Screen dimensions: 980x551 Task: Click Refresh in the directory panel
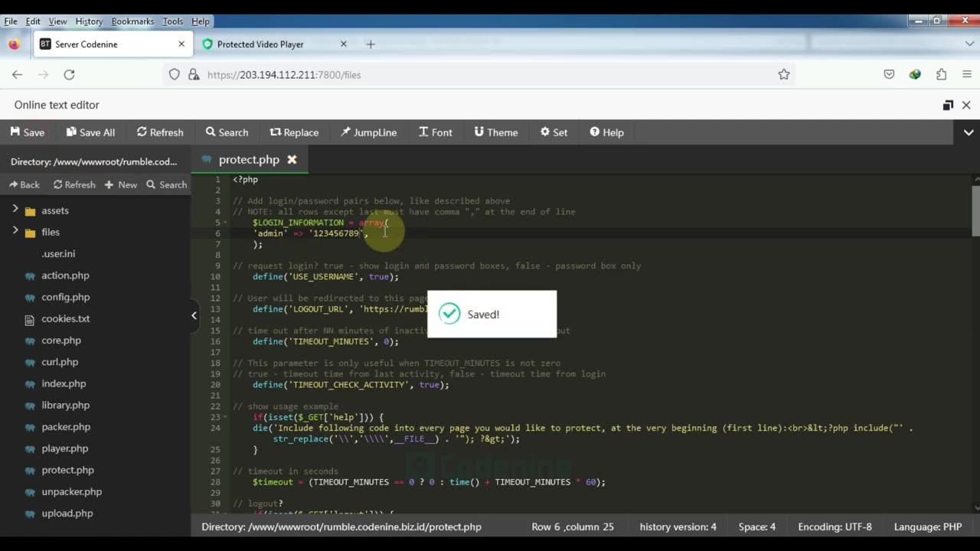tap(74, 184)
